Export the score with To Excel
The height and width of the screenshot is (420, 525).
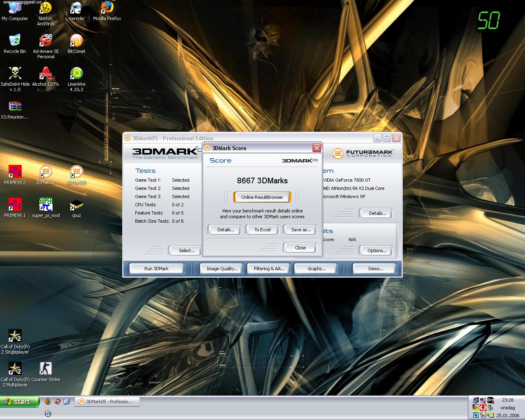(x=262, y=230)
